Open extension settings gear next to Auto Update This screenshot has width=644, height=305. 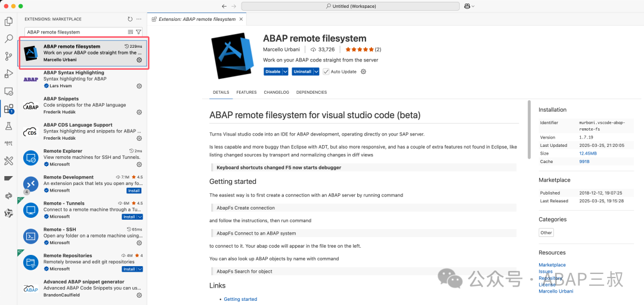coord(363,72)
